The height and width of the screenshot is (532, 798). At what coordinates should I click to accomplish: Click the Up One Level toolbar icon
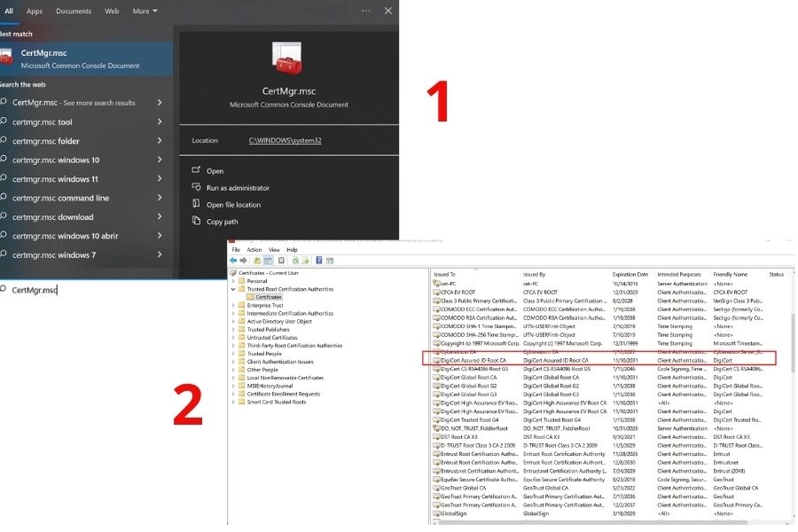(x=257, y=260)
